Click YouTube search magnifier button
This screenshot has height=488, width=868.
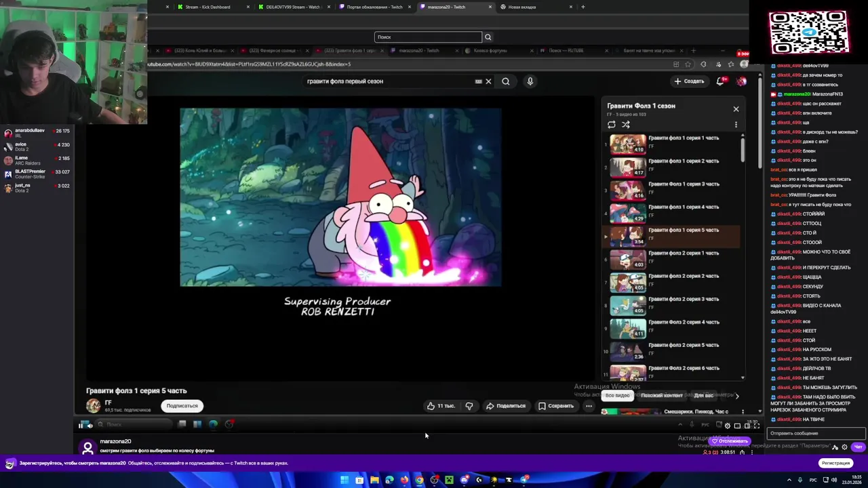click(506, 81)
